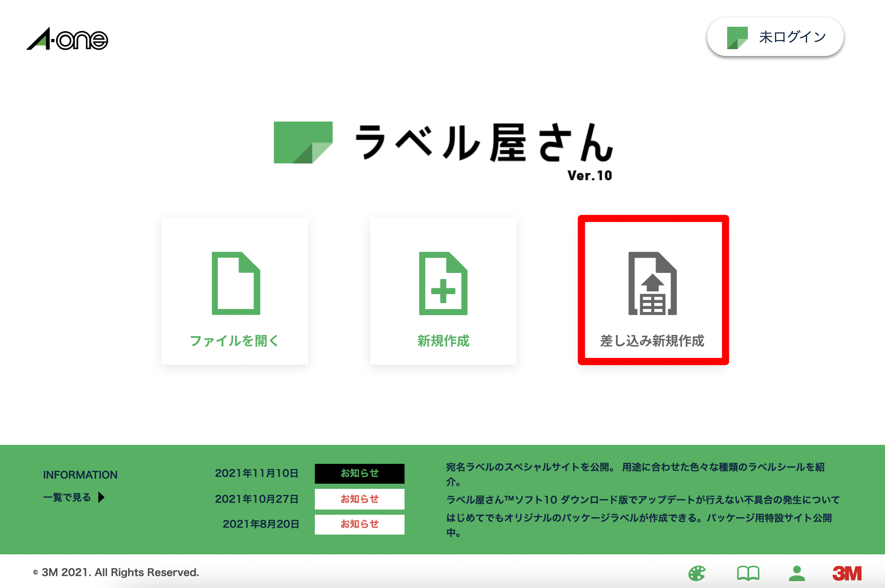Open the 未ログイン login button
The width and height of the screenshot is (885, 588).
[775, 37]
